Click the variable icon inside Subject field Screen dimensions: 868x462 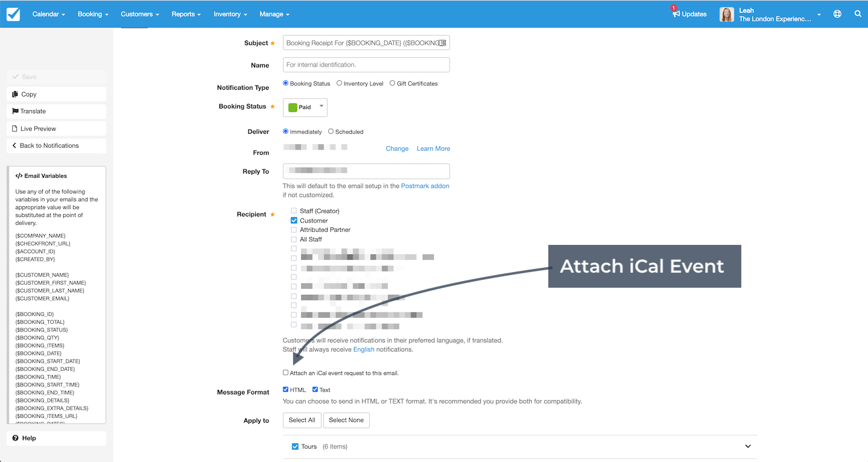[x=442, y=43]
